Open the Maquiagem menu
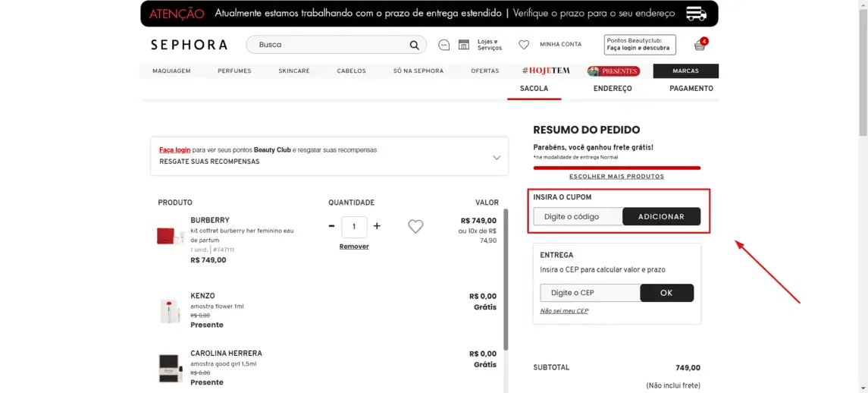Screen dimensions: 868x393 [x=171, y=71]
